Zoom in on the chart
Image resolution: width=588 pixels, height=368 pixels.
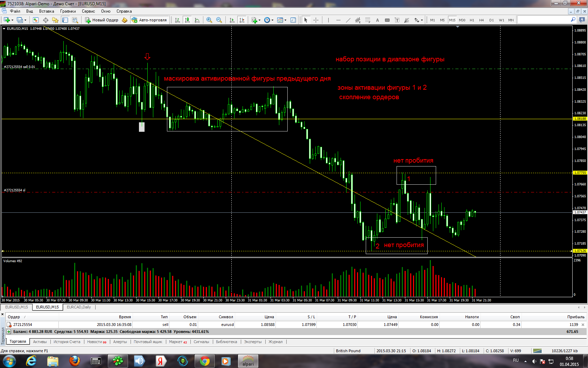point(209,20)
